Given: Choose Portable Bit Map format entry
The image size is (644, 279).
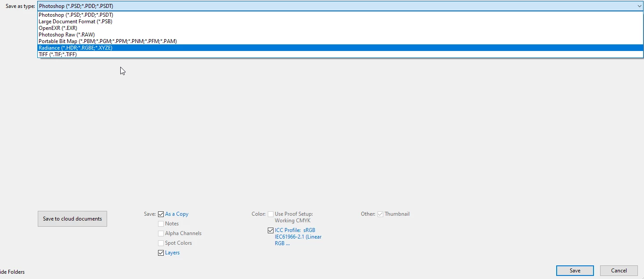Looking at the screenshot, I should (x=340, y=41).
